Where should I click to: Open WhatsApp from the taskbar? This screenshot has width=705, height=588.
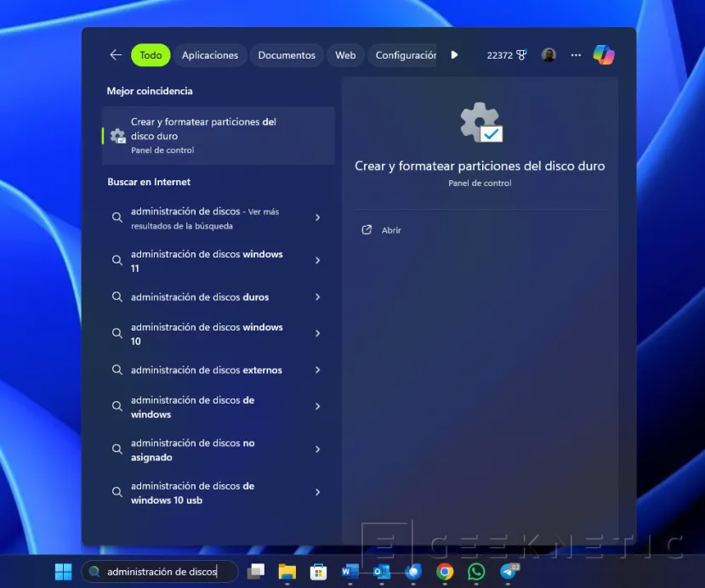(x=476, y=572)
